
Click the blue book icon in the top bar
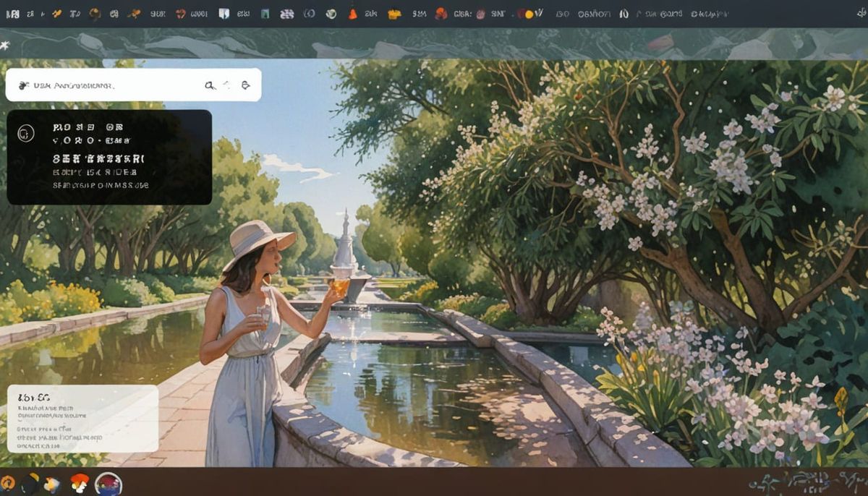tap(224, 13)
